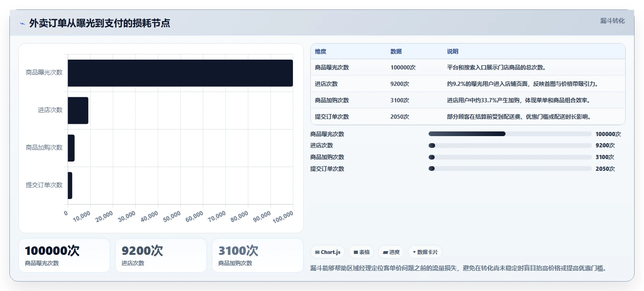Click the 90,000 tick on the chart x-axis
This screenshot has width=644, height=291.
(x=262, y=216)
